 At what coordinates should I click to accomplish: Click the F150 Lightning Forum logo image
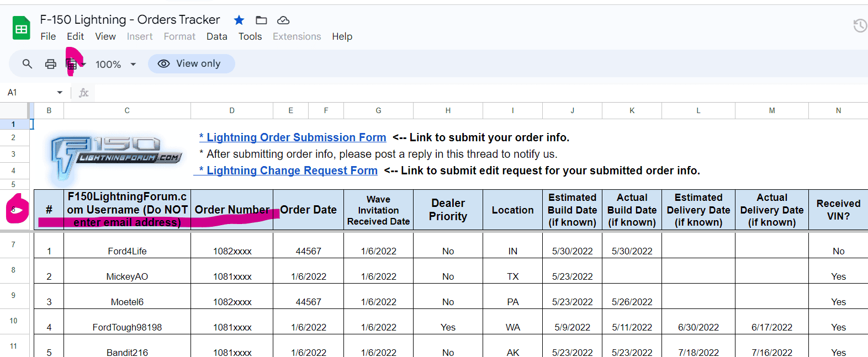(114, 156)
